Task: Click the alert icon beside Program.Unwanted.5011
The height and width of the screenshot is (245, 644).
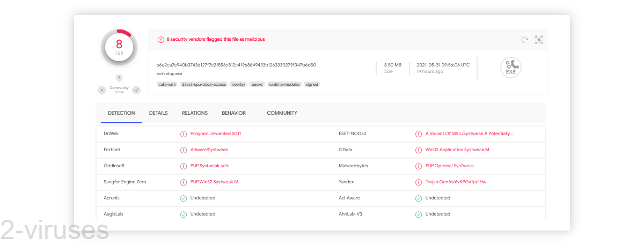Action: (184, 133)
